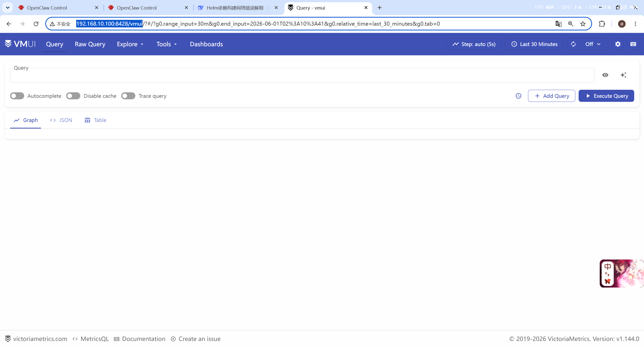Screen dimensions: 644x347
Task: Open the browser profile avatar
Action: pyautogui.click(x=622, y=24)
